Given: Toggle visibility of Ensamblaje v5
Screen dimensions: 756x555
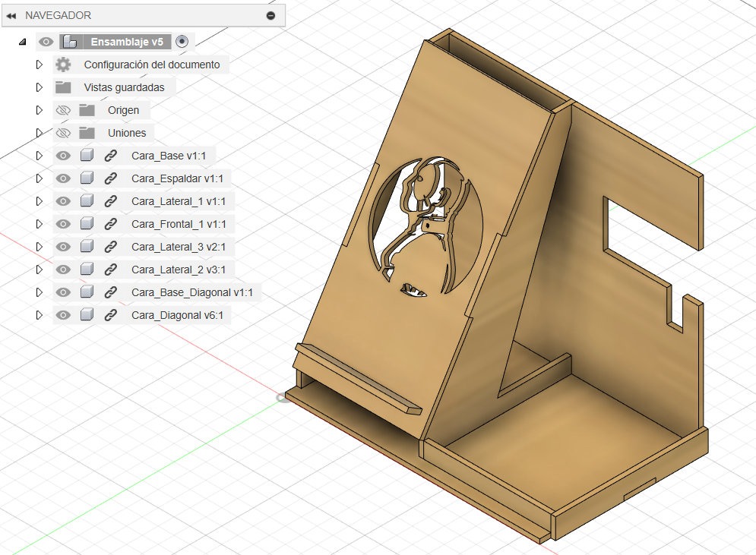Looking at the screenshot, I should point(46,42).
